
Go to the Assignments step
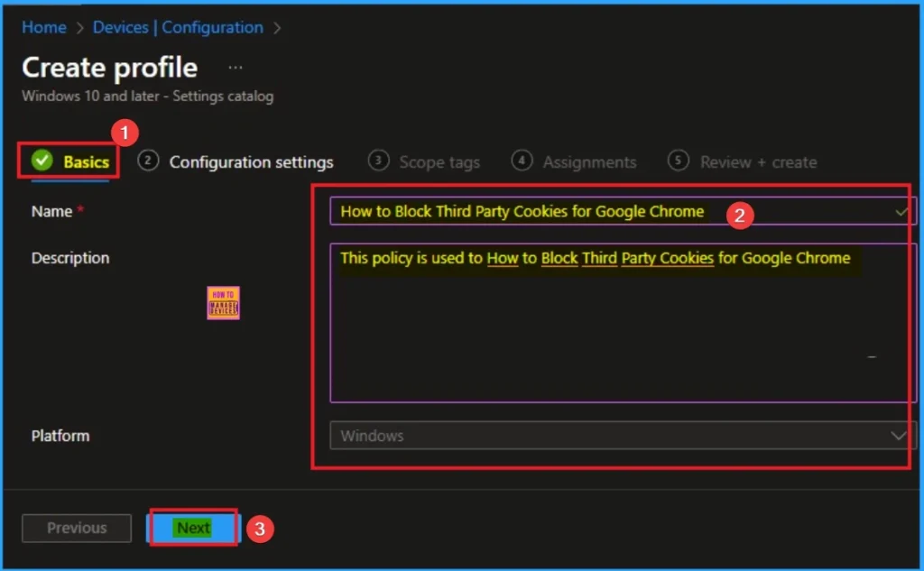tap(574, 161)
